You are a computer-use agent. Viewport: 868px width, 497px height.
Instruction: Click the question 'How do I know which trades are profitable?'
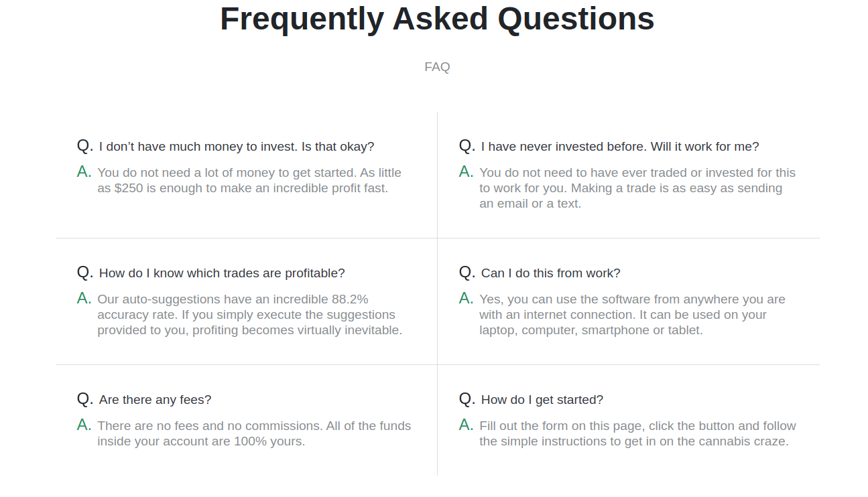[222, 273]
